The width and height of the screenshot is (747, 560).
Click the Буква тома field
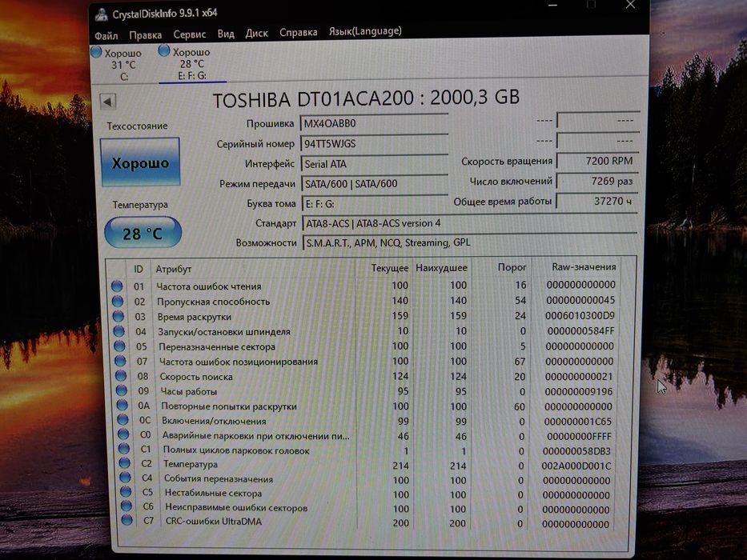(376, 203)
